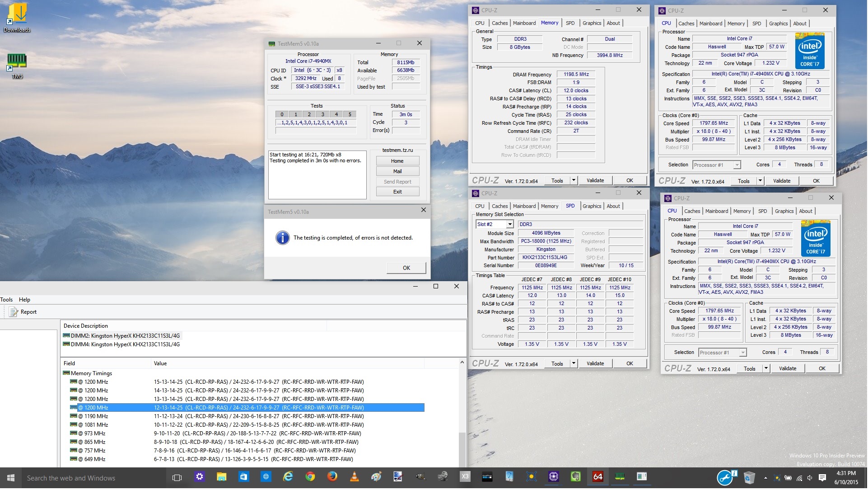The width and height of the screenshot is (868, 490).
Task: Launch GIMP from the taskbar
Action: point(421,478)
